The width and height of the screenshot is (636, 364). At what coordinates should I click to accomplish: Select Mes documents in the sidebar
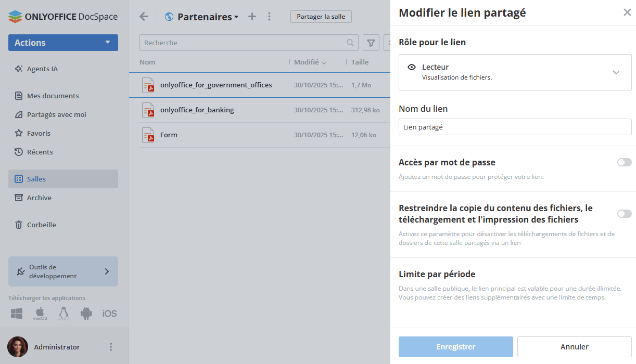[x=53, y=96]
